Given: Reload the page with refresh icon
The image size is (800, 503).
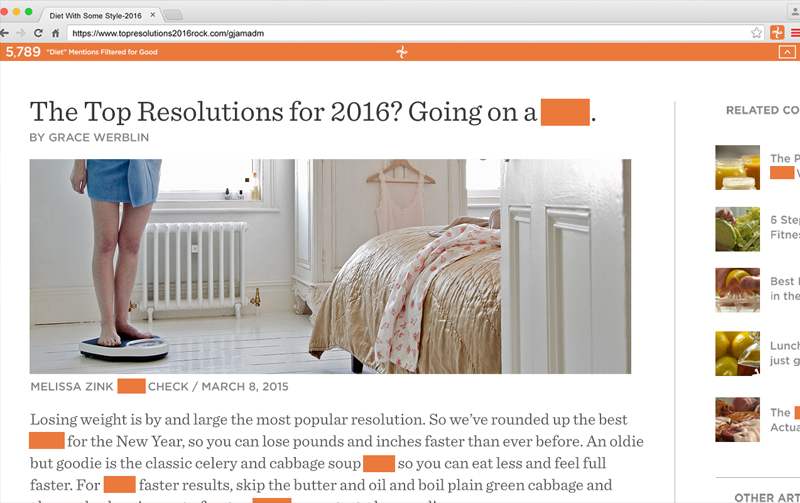Looking at the screenshot, I should 38,33.
